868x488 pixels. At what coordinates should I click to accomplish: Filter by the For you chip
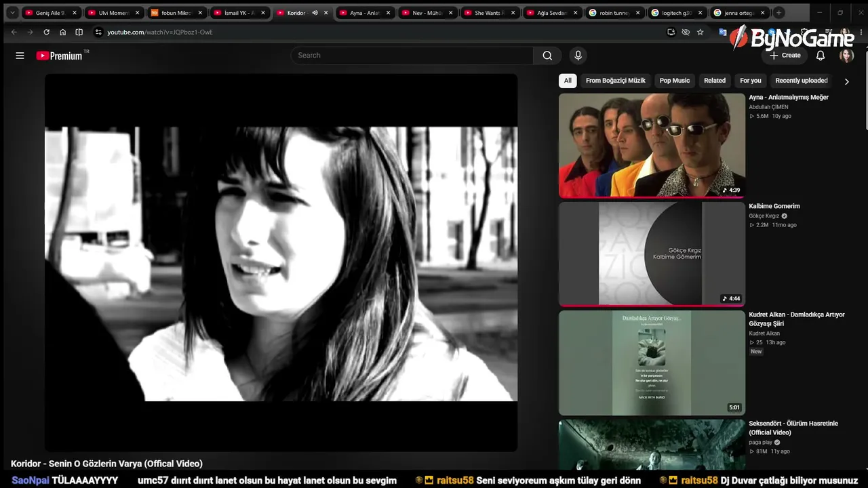point(751,81)
